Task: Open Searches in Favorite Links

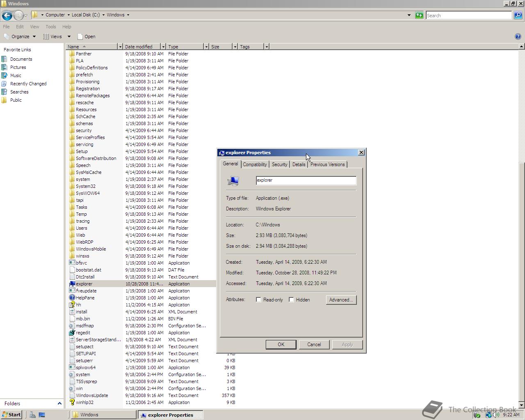Action: pos(19,92)
